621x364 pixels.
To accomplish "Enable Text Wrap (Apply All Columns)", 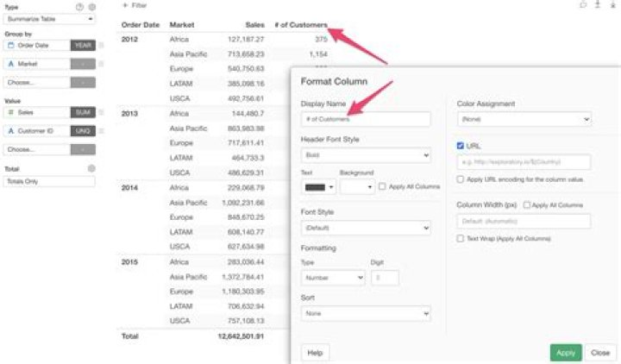I will 461,238.
